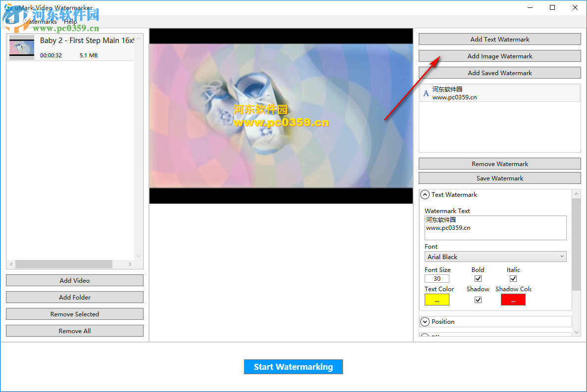
Task: Open the Help menu
Action: pos(70,21)
